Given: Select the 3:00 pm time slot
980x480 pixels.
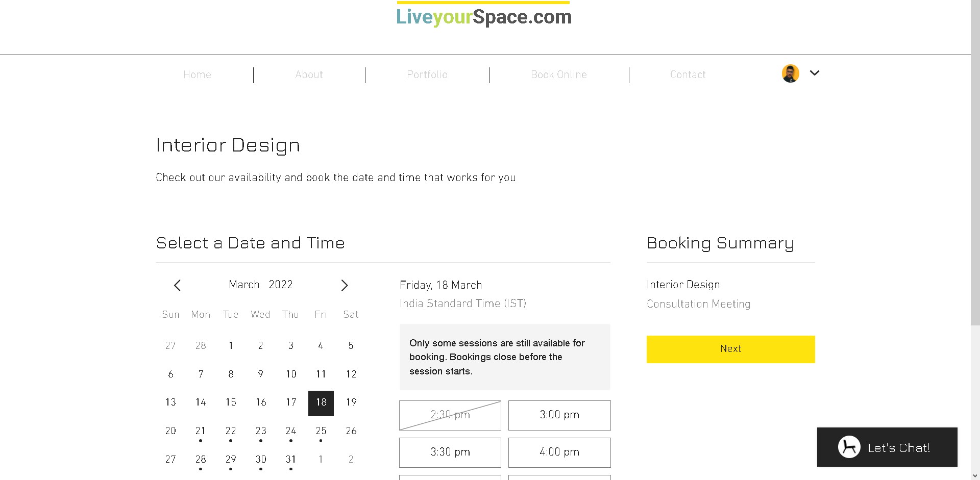Looking at the screenshot, I should pyautogui.click(x=559, y=415).
